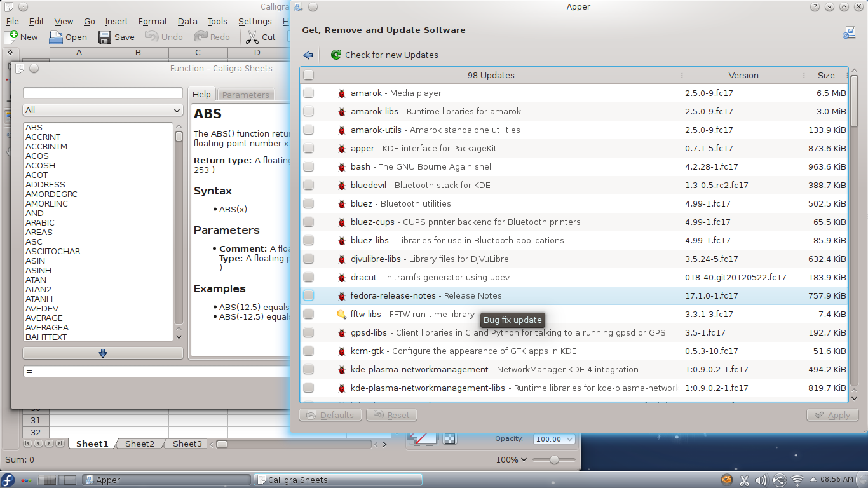Check the select-all updates checkbox in header
This screenshot has width=868, height=488.
click(x=308, y=75)
